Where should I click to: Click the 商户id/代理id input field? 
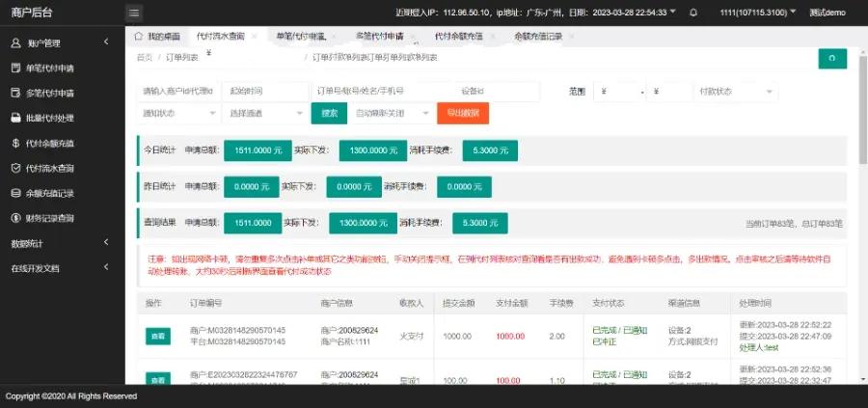point(177,92)
